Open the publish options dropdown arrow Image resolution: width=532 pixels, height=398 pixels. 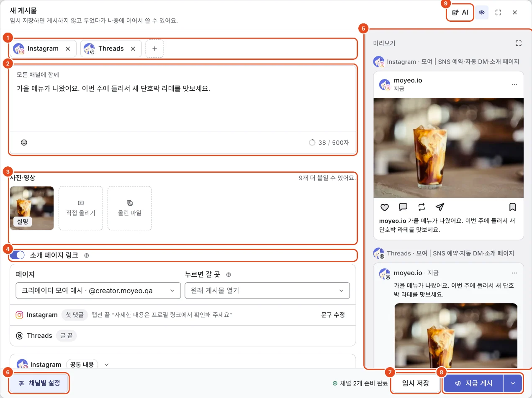pos(513,383)
